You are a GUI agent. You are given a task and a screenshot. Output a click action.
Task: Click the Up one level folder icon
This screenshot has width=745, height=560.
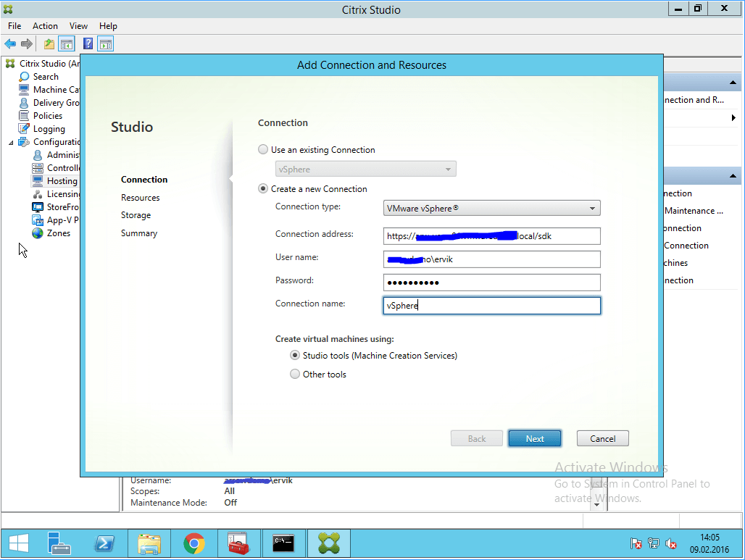click(49, 44)
